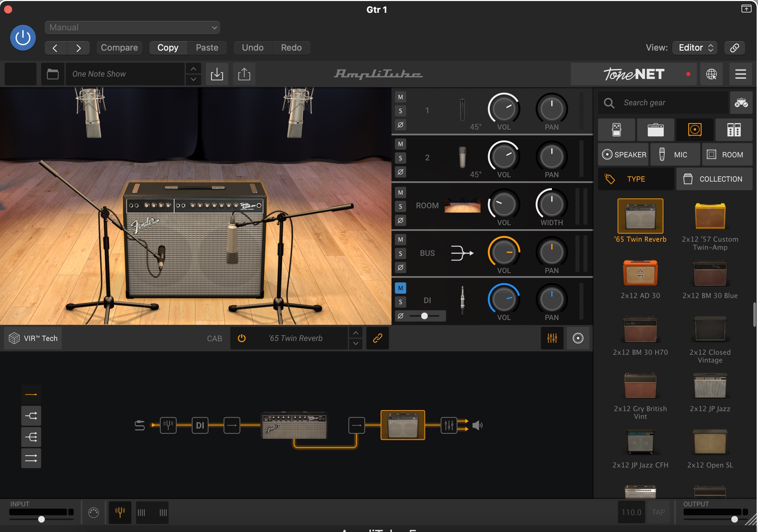
Task: Click the Search gear field
Action: pyautogui.click(x=663, y=103)
